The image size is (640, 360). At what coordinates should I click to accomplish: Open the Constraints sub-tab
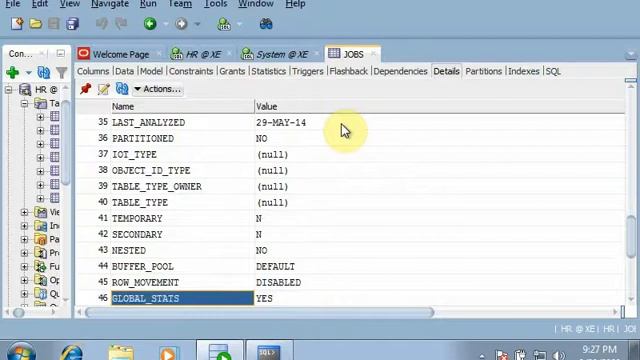191,71
